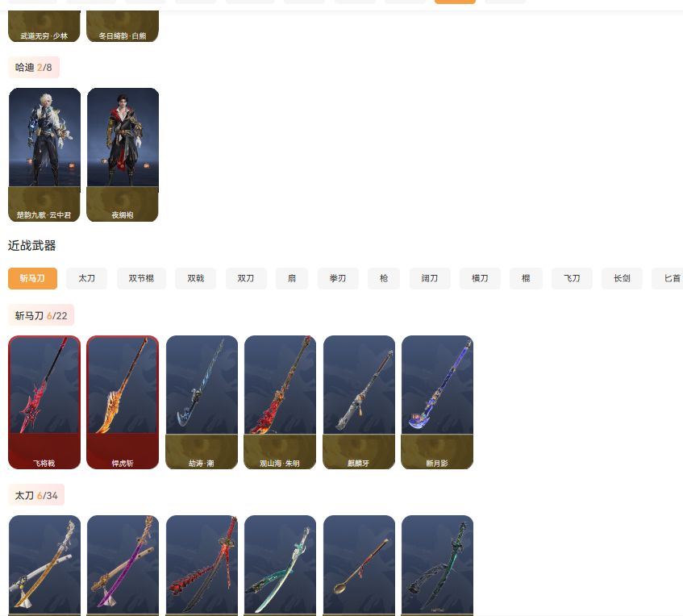Show the 横刀 weapon list
This screenshot has height=616, width=683.
480,278
